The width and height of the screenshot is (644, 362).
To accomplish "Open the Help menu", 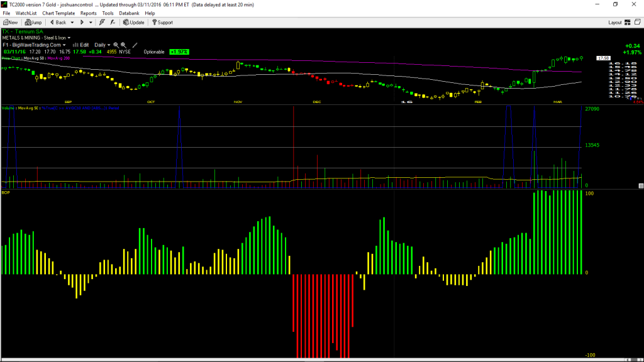I will click(x=150, y=13).
